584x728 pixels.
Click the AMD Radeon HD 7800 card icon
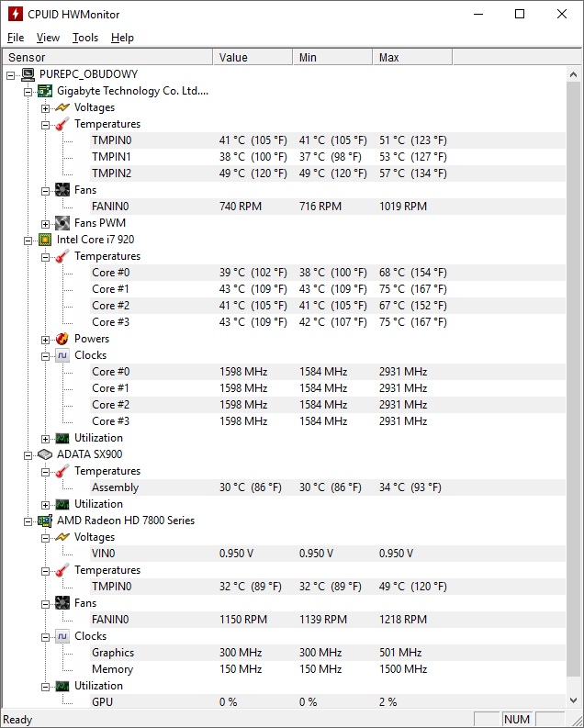44,521
